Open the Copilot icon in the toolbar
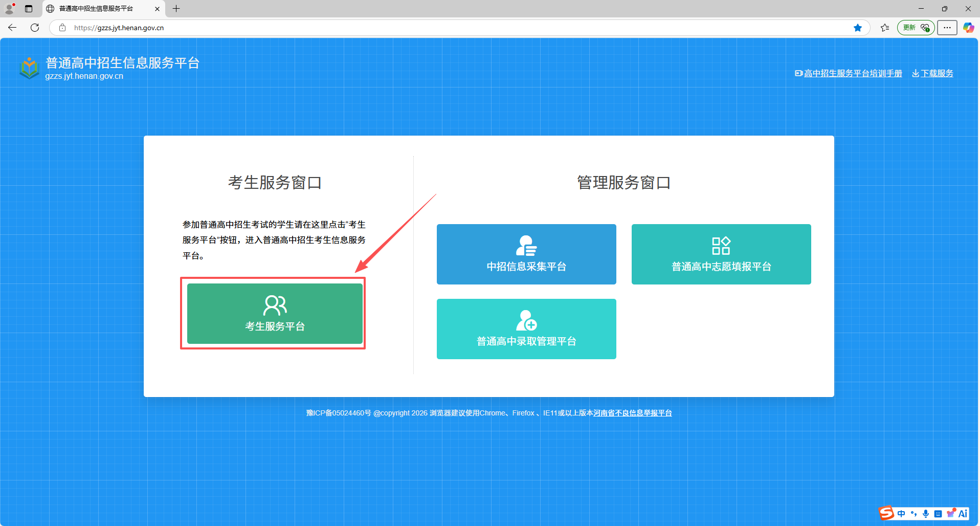Viewport: 980px width, 526px height. 969,28
